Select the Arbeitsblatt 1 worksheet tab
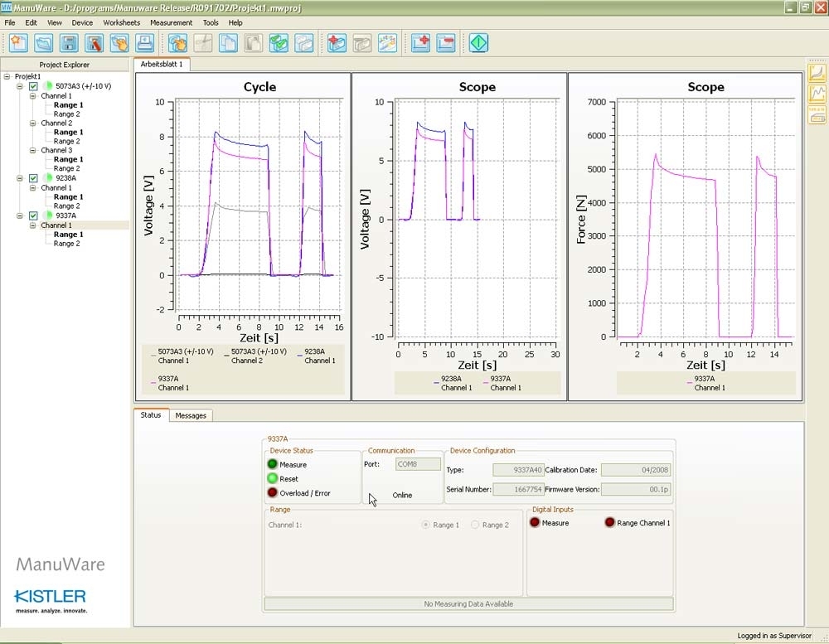Viewport: 829px width, 644px height. [162, 64]
